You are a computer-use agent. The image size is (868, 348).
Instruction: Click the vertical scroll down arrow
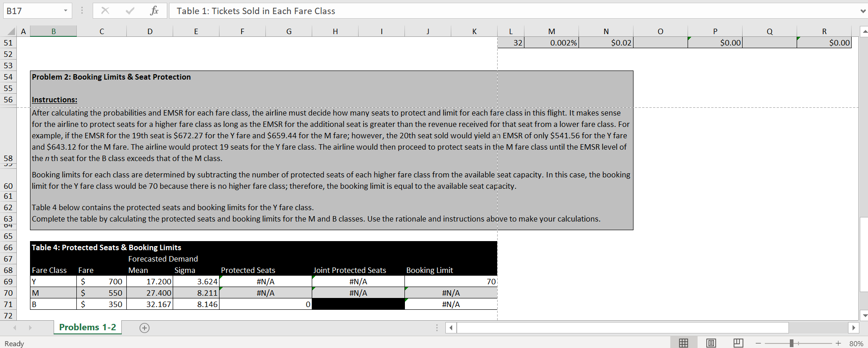point(864,315)
